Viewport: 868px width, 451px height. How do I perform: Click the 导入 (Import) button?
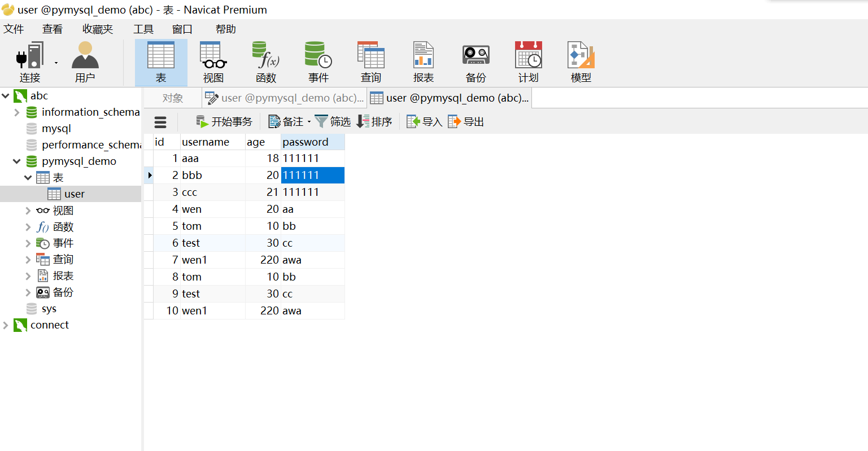point(424,121)
